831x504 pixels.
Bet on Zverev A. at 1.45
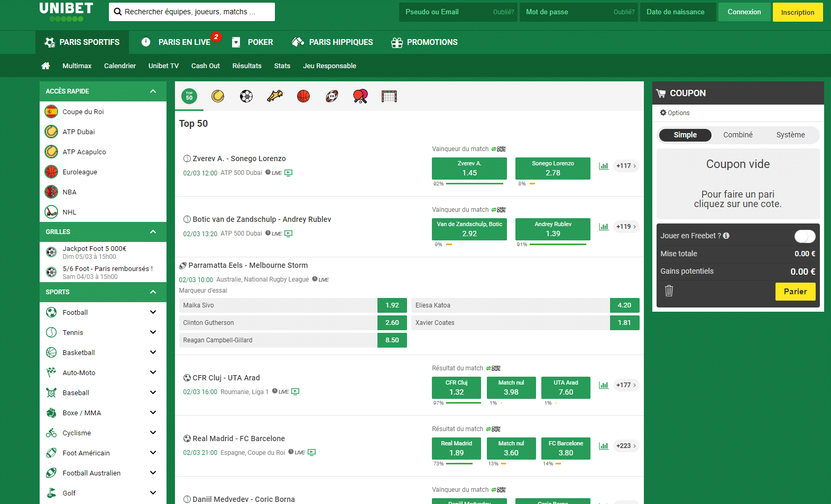point(469,169)
